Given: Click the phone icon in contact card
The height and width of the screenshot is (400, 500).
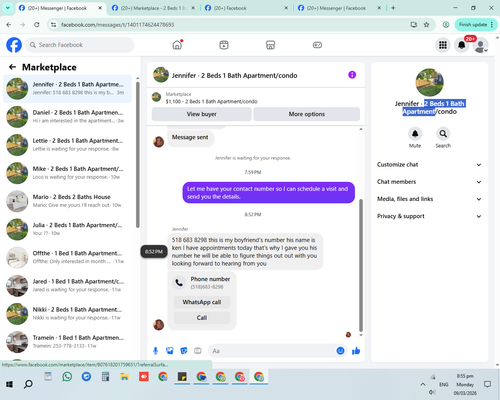Looking at the screenshot, I should pos(179,283).
